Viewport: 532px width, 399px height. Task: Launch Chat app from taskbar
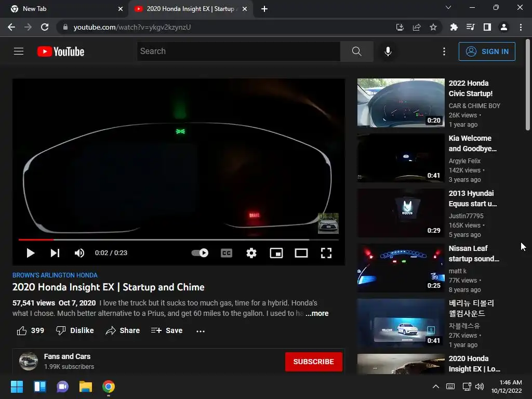(x=62, y=387)
